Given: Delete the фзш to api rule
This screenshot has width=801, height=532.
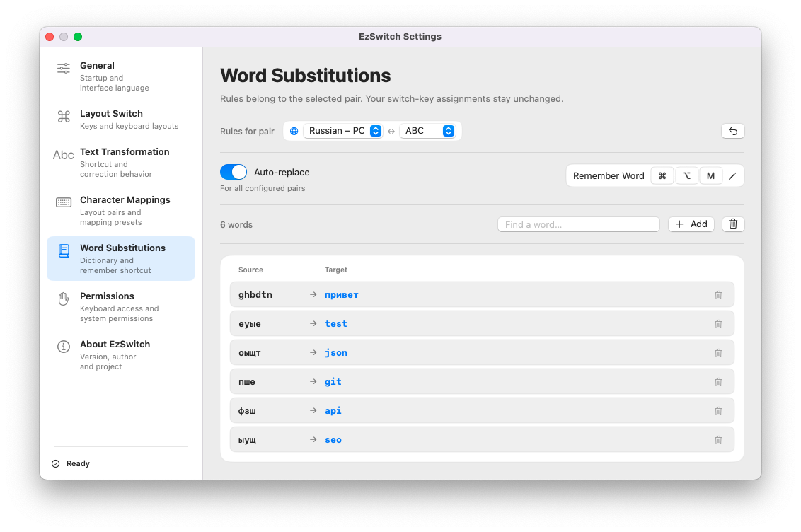Looking at the screenshot, I should point(718,411).
